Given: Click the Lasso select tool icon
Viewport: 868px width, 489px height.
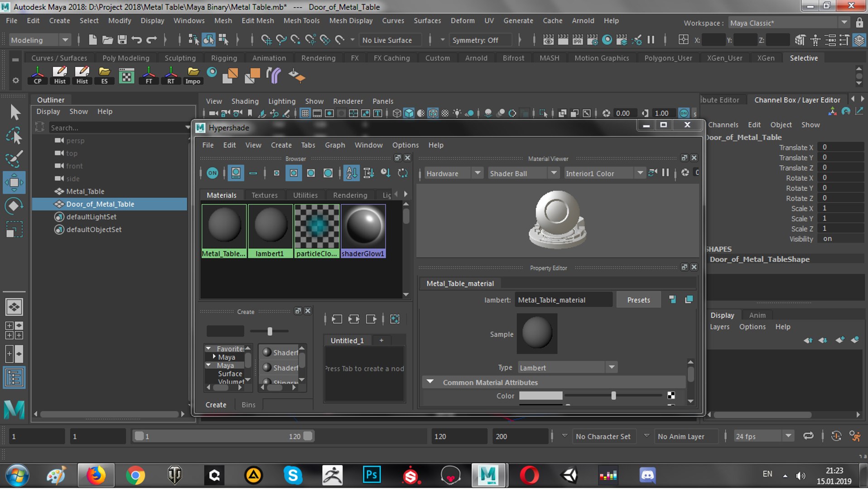Looking at the screenshot, I should (x=14, y=136).
